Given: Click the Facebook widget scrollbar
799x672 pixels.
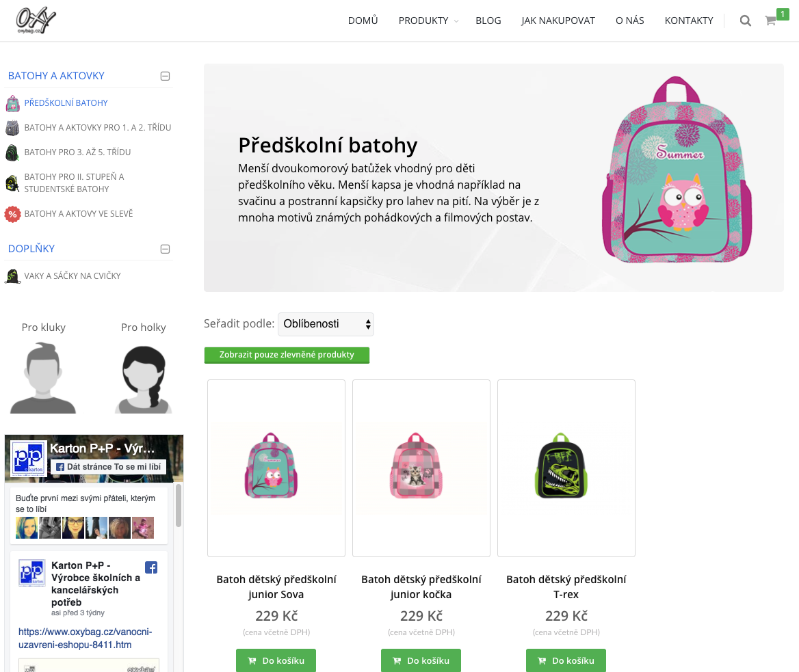Looking at the screenshot, I should tap(179, 505).
